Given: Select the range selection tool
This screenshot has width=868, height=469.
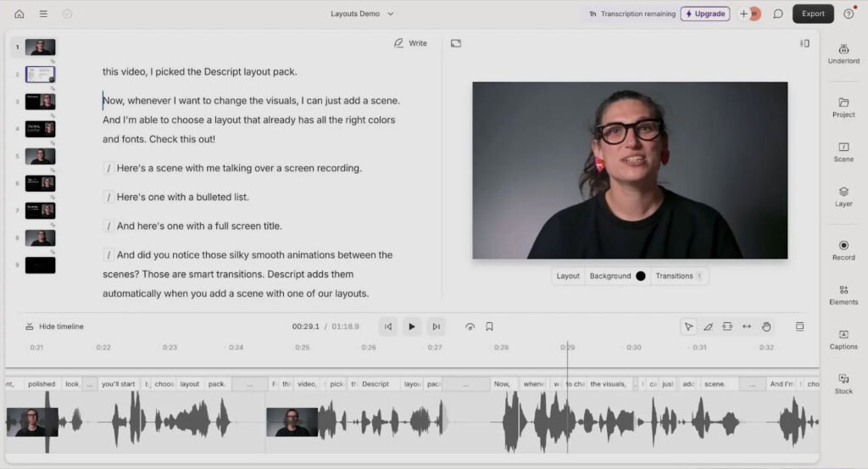Looking at the screenshot, I should [x=727, y=327].
